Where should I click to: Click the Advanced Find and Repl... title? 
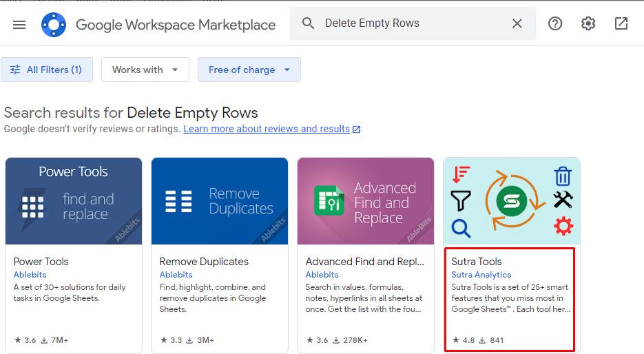click(365, 262)
